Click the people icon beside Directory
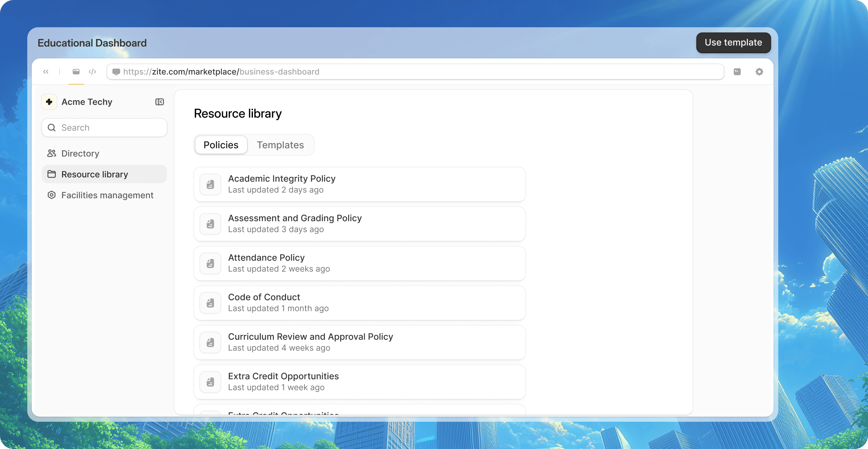Screen dimensions: 868x449 (51, 153)
